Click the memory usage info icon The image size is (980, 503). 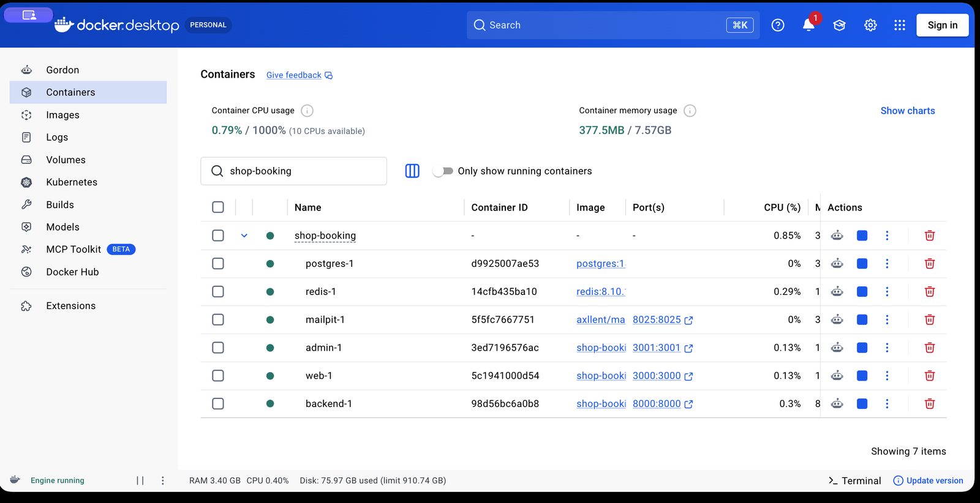[x=690, y=111]
